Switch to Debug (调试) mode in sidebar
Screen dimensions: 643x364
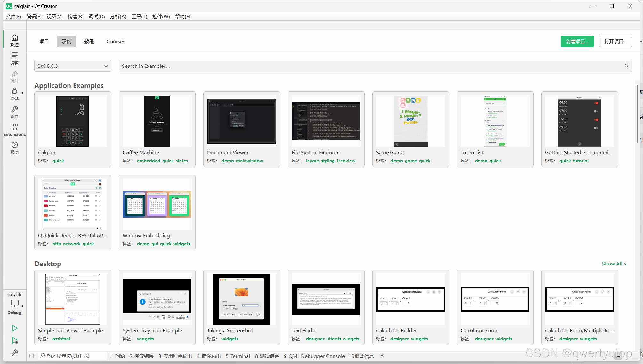pos(14,94)
